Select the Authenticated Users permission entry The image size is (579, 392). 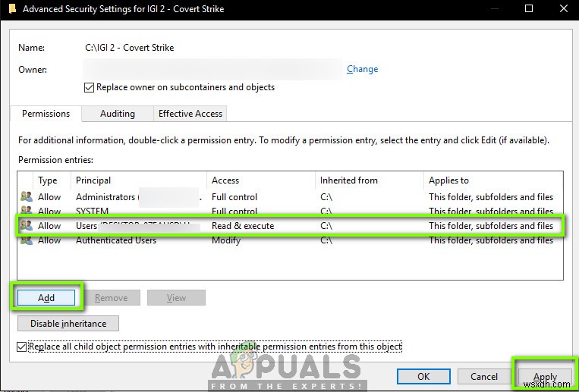(290, 240)
